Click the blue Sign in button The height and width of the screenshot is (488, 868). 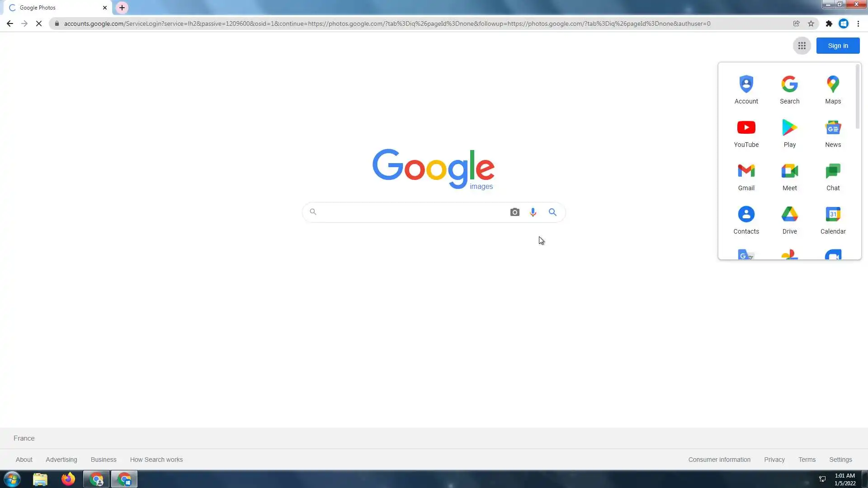click(838, 46)
